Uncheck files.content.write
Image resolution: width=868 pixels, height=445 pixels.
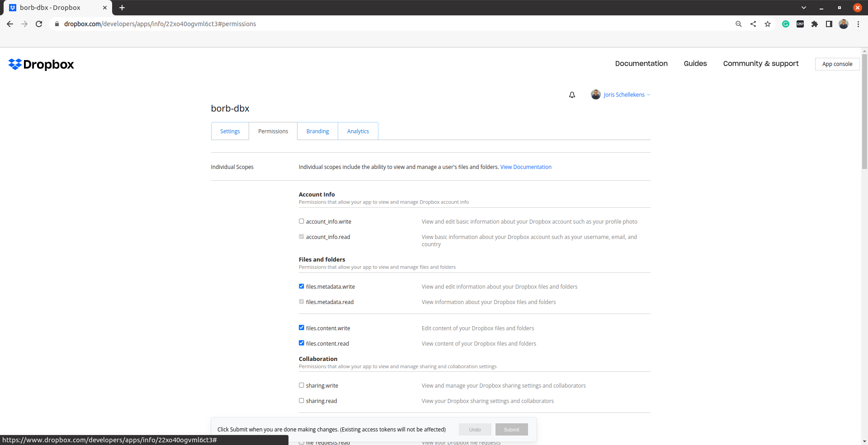point(302,328)
